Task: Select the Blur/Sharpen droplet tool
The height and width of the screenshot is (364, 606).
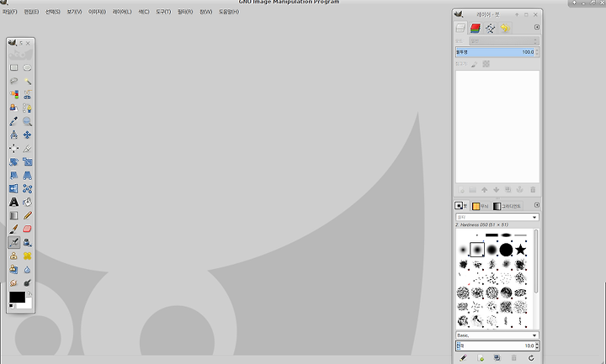Action: pyautogui.click(x=27, y=270)
